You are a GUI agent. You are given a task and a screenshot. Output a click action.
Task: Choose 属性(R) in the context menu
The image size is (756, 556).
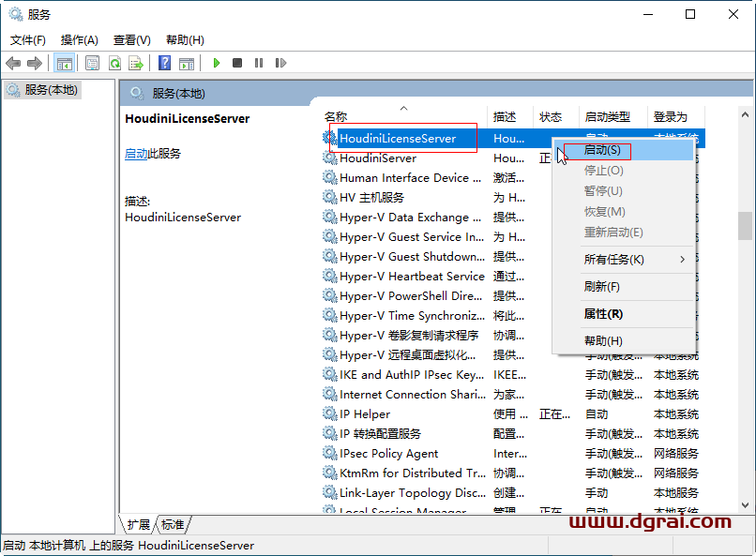coord(624,314)
